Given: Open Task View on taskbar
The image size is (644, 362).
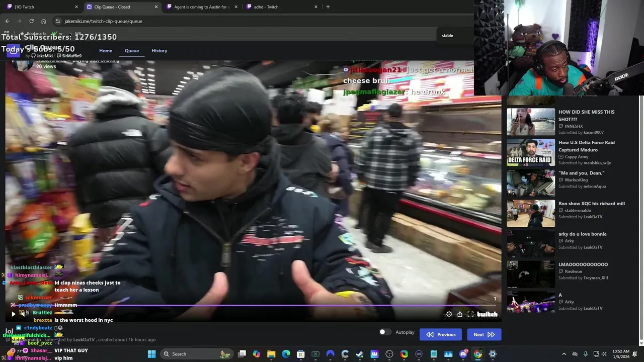Looking at the screenshot, I should point(242,354).
